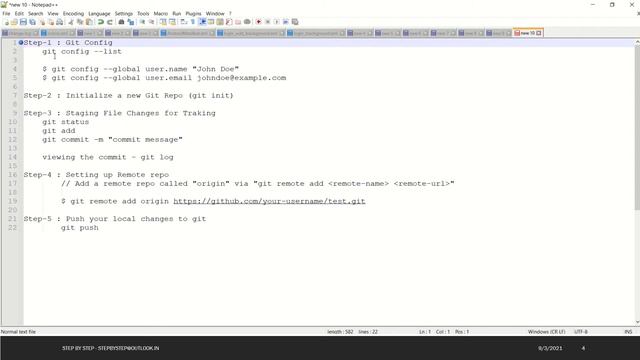Redo the edit via toolbar arrow

pos(109,22)
